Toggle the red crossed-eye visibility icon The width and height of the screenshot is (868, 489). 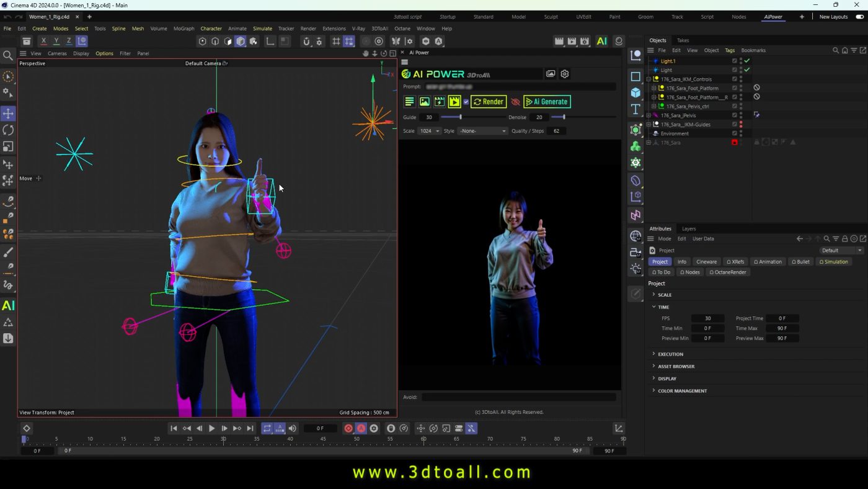click(x=515, y=102)
